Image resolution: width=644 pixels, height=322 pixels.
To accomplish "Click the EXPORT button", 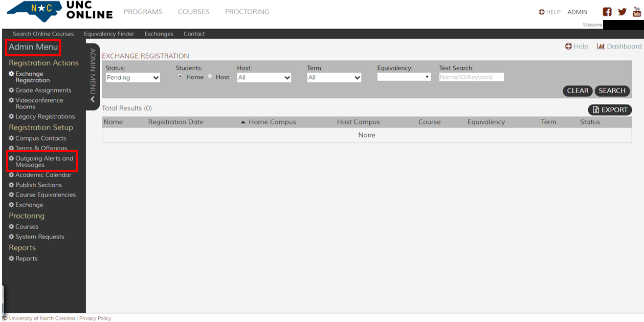I will click(610, 110).
